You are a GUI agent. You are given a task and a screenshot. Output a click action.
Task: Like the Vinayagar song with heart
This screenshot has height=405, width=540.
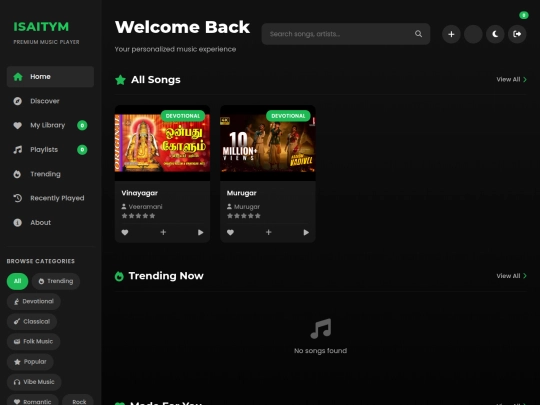(x=125, y=232)
